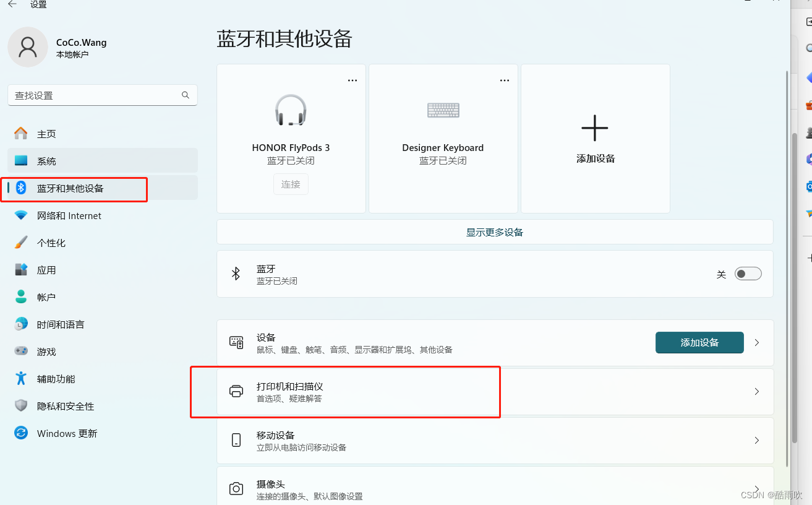Open the 摄像头 settings row

[495, 486]
